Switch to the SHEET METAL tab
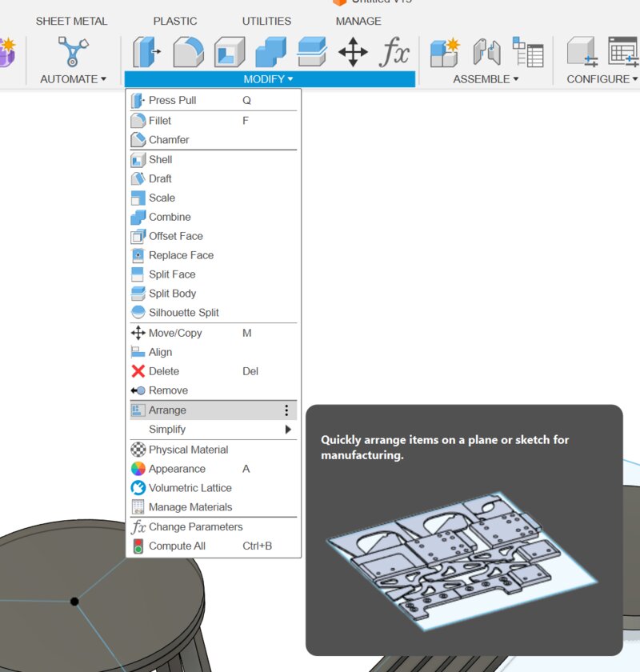This screenshot has width=640, height=672. (x=71, y=21)
